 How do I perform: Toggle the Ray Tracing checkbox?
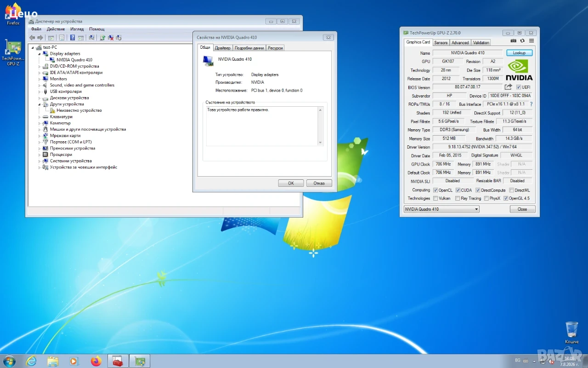458,199
